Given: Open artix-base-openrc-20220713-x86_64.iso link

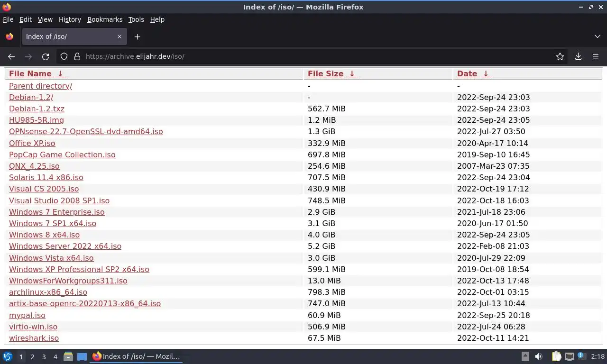Looking at the screenshot, I should pyautogui.click(x=85, y=303).
